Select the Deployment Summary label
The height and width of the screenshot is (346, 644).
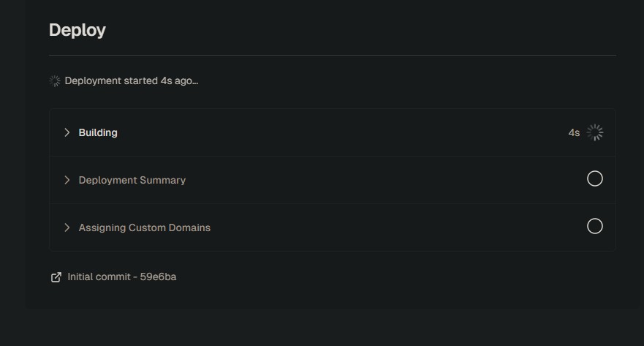click(132, 180)
